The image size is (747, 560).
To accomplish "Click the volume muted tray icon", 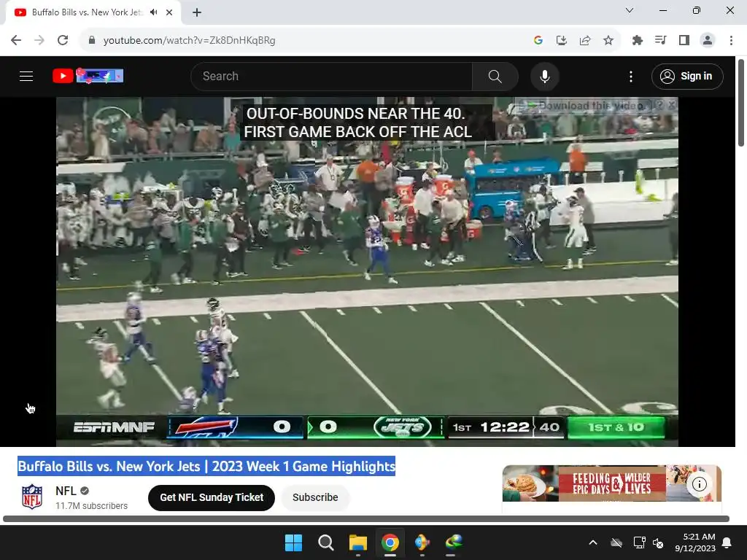I will tap(658, 542).
